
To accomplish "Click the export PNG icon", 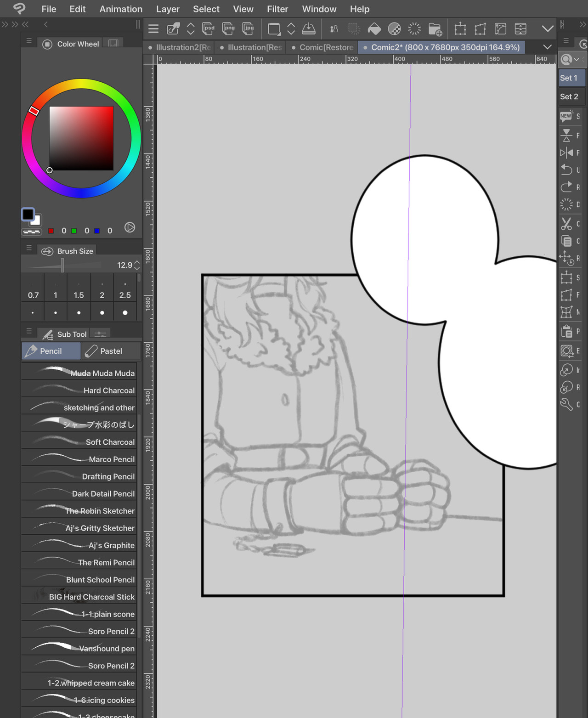I will [x=228, y=29].
